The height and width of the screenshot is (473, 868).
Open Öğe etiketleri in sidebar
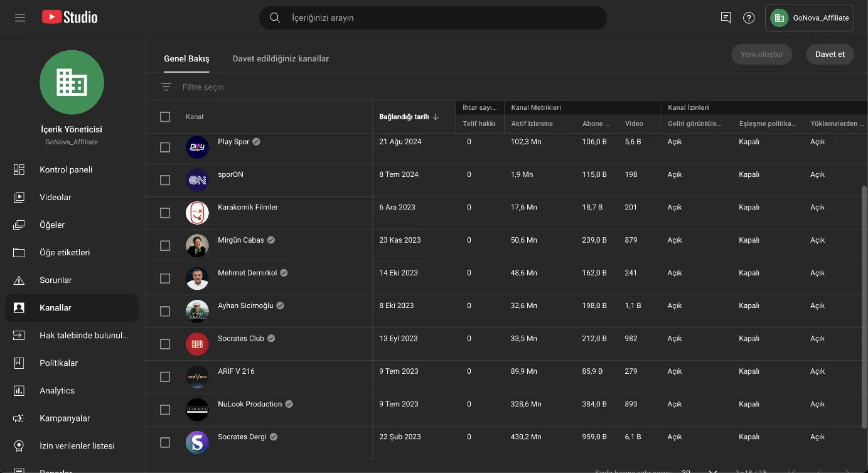pyautogui.click(x=72, y=252)
